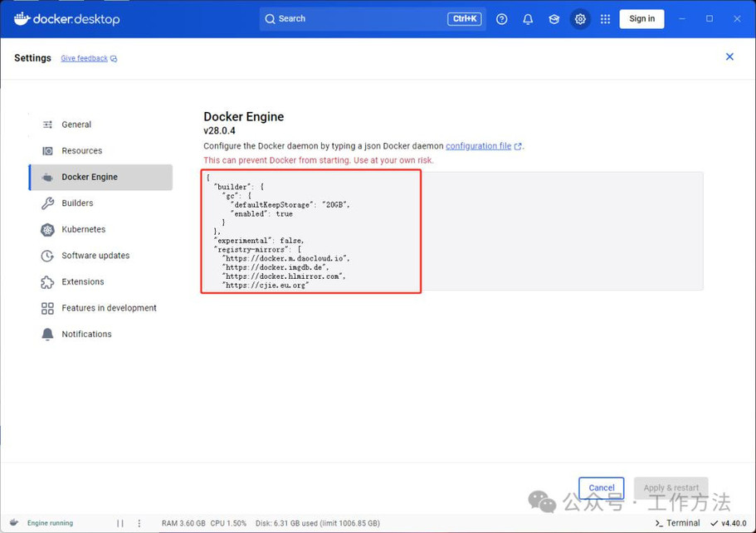Click the Kubernetes helm wheel icon
The width and height of the screenshot is (756, 533).
pyautogui.click(x=47, y=230)
